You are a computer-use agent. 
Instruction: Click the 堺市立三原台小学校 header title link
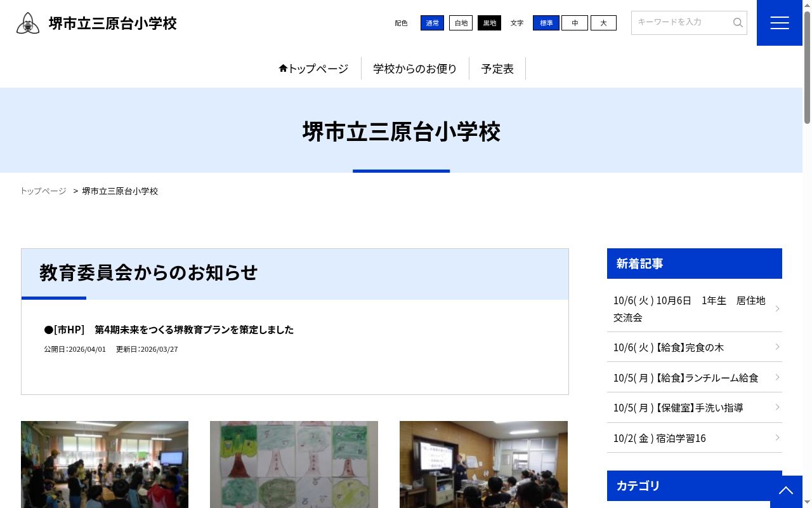coord(113,23)
